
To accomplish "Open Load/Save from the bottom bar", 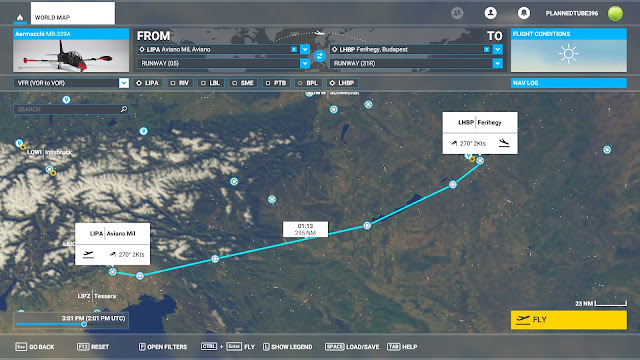I will tap(352, 347).
